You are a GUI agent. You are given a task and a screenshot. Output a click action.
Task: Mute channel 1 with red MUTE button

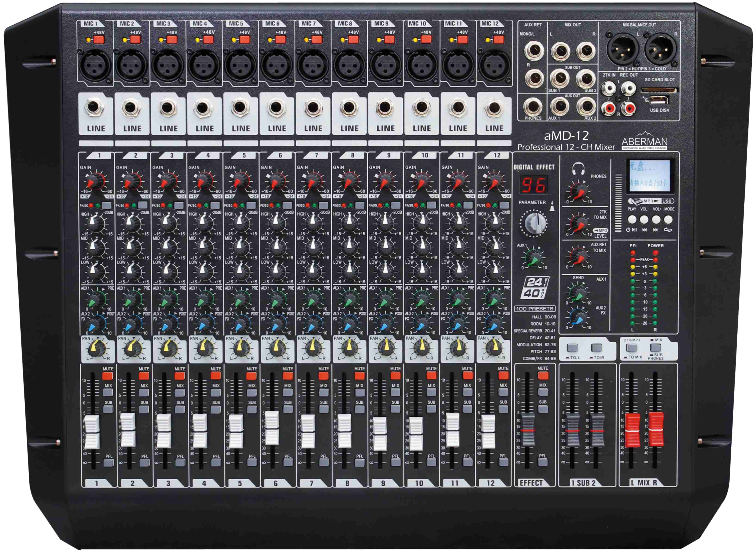tap(107, 375)
